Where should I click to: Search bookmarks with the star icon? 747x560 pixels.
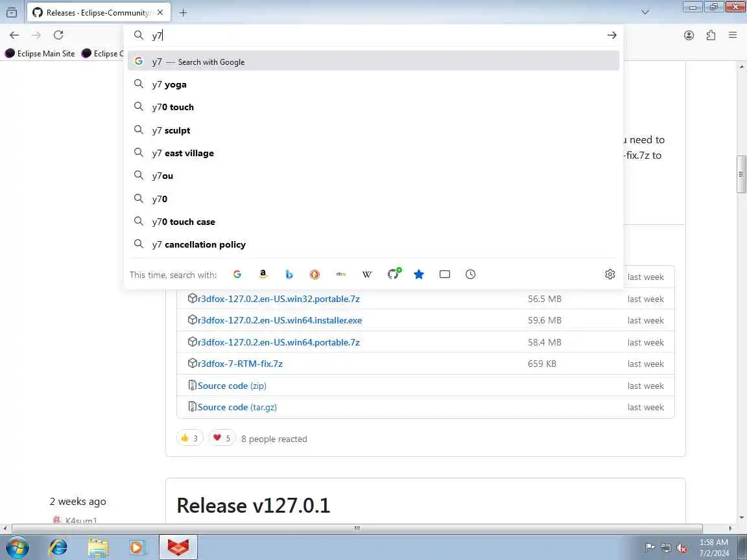tap(419, 274)
